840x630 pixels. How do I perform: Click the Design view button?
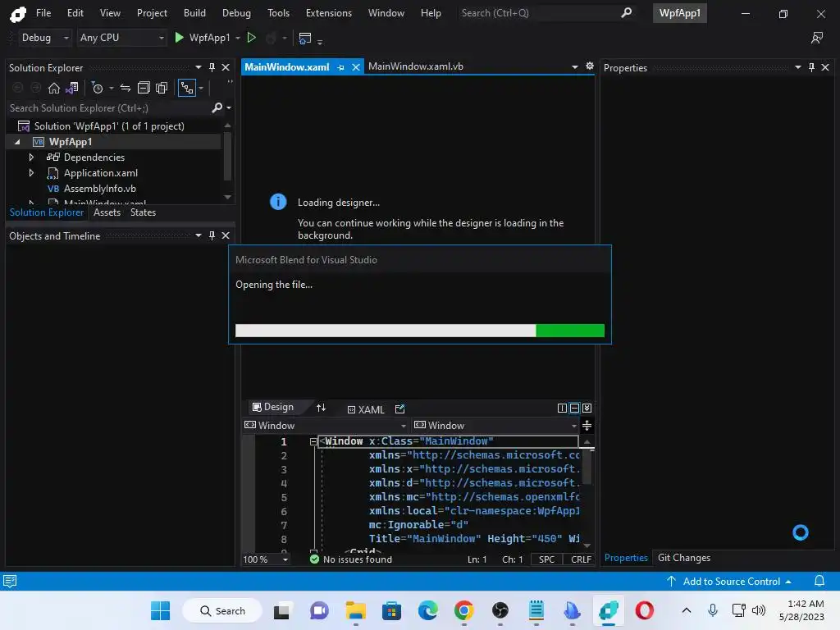[273, 407]
